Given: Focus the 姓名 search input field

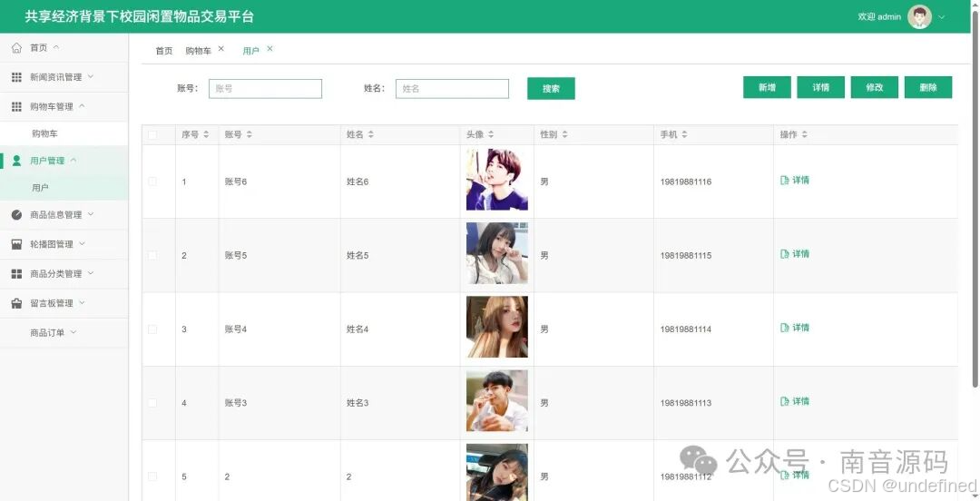Looking at the screenshot, I should tap(452, 89).
